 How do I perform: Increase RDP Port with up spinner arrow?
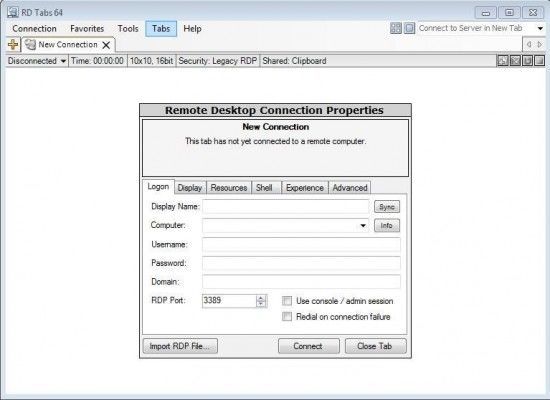tap(261, 298)
